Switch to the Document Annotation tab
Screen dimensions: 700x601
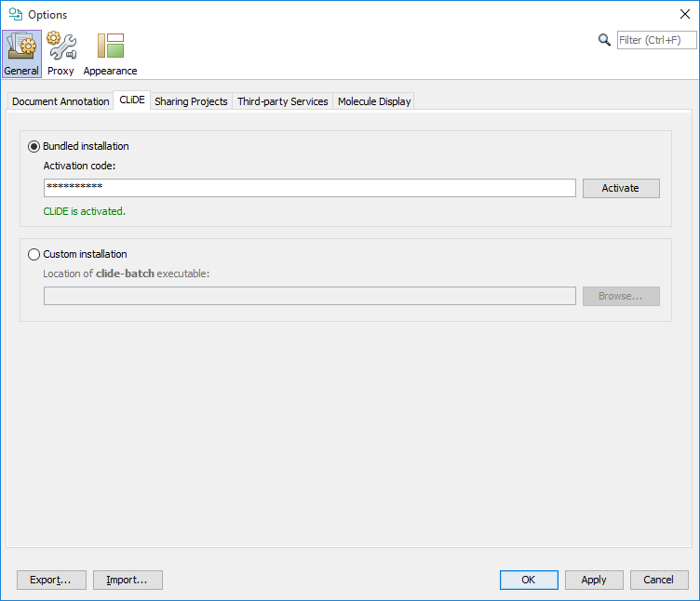pyautogui.click(x=61, y=101)
